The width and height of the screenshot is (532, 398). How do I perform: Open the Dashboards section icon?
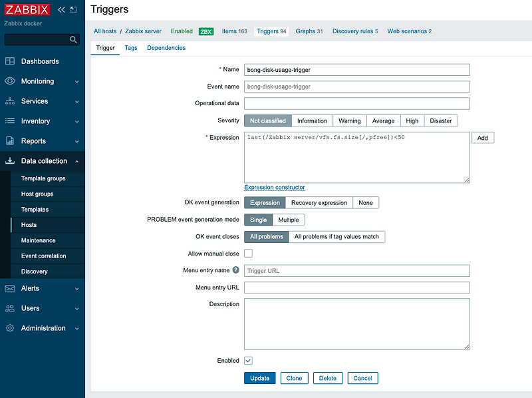point(10,61)
